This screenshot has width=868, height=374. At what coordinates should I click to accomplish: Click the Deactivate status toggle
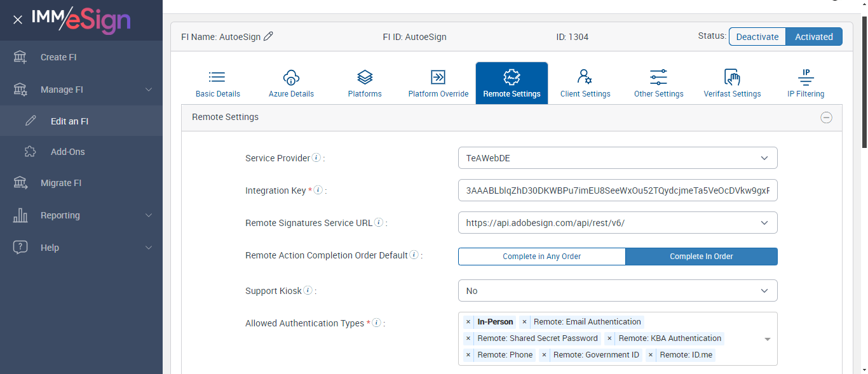757,37
